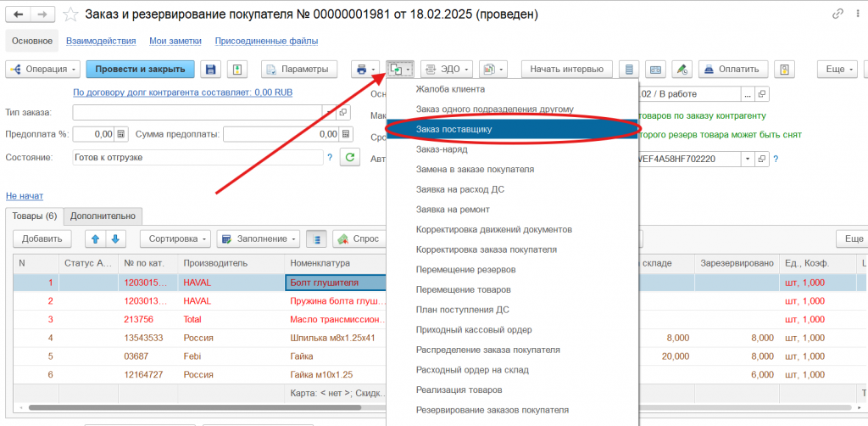The height and width of the screenshot is (426, 868).
Task: Open the printer icon print menu
Action: (366, 69)
